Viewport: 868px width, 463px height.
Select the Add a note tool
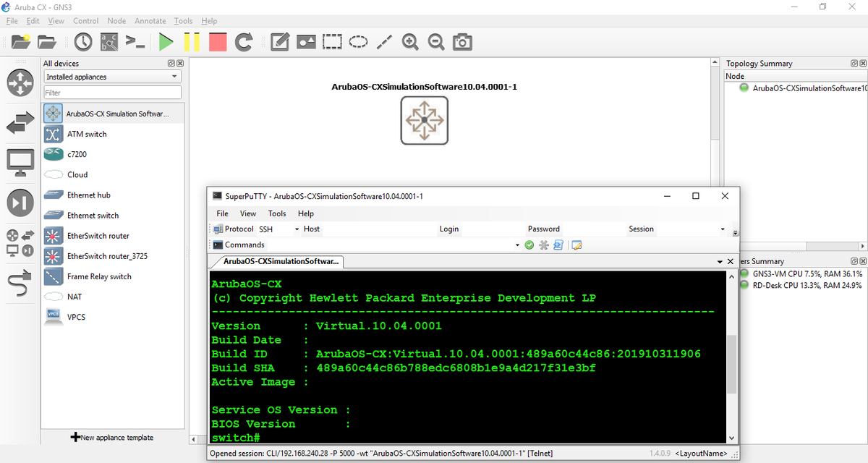280,42
